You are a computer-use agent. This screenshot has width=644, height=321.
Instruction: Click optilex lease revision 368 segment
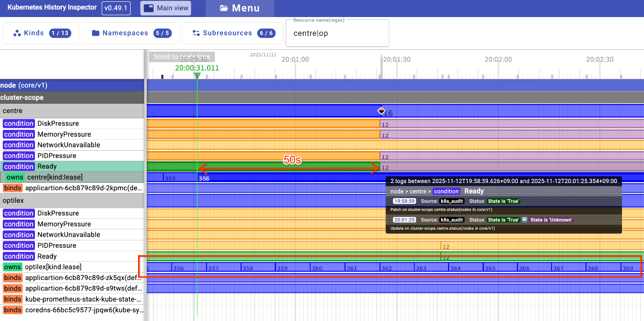coord(603,268)
